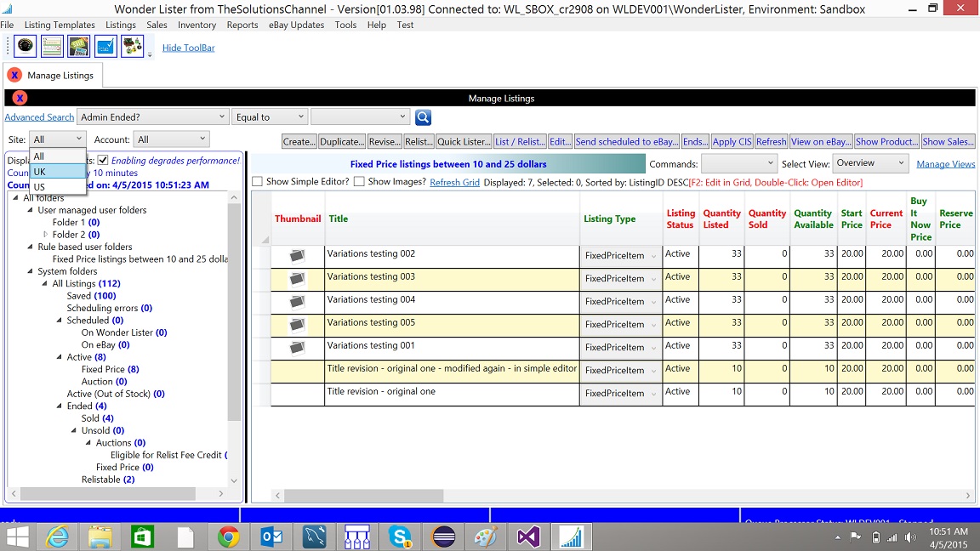The image size is (980, 551).
Task: Click the Apply CIS button
Action: (x=732, y=142)
